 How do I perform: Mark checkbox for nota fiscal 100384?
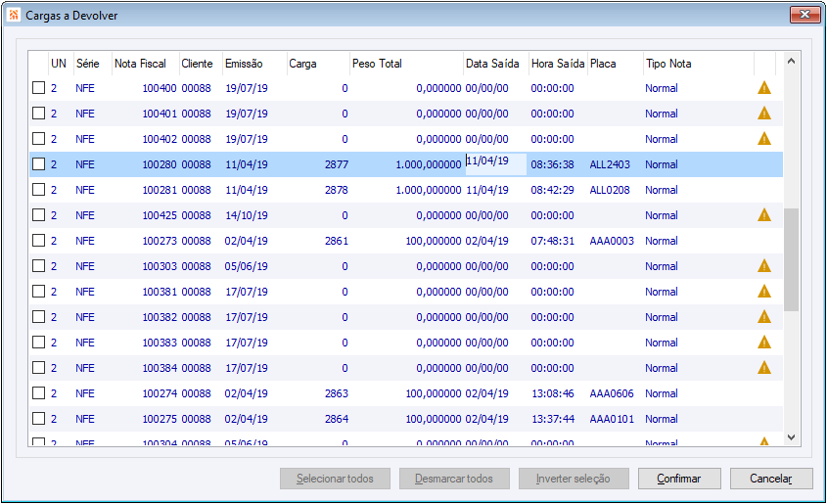pos(38,368)
